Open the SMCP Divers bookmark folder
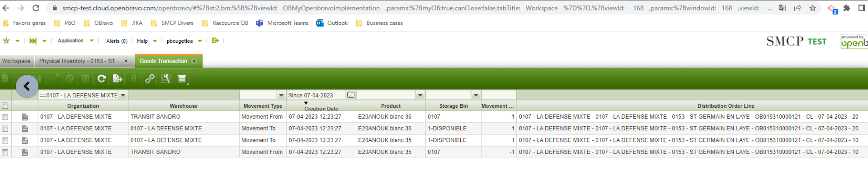Image resolution: width=868 pixels, height=170 pixels. pyautogui.click(x=172, y=23)
